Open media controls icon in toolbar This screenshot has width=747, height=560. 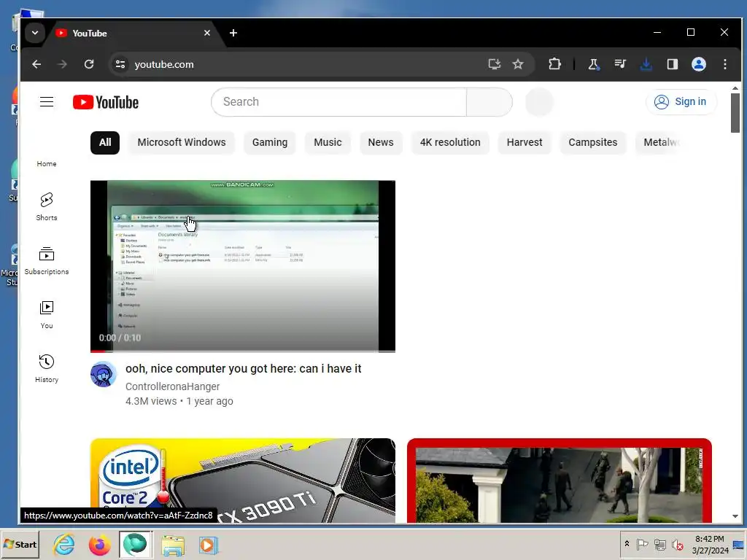pos(620,64)
